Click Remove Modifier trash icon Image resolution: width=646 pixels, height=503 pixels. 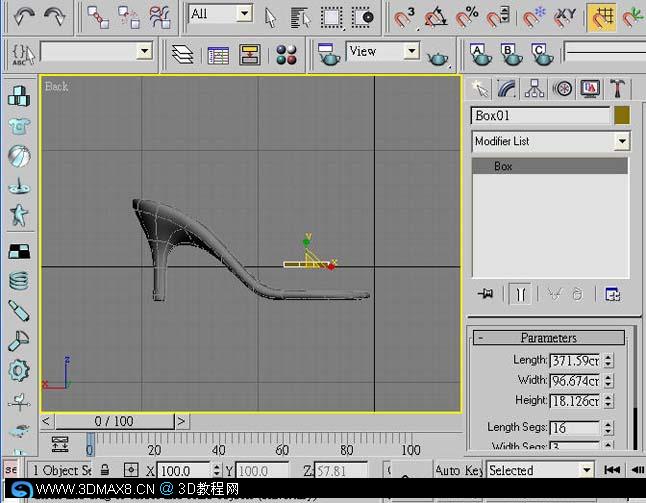578,294
